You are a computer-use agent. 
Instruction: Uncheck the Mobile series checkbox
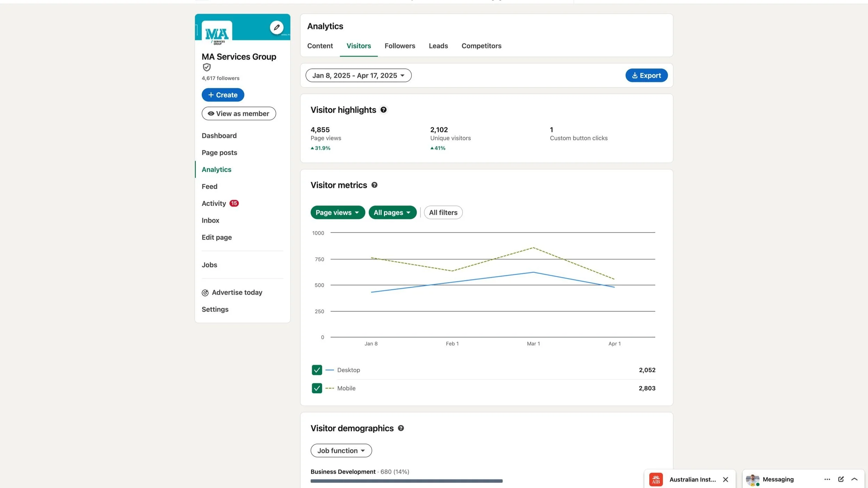coord(317,388)
